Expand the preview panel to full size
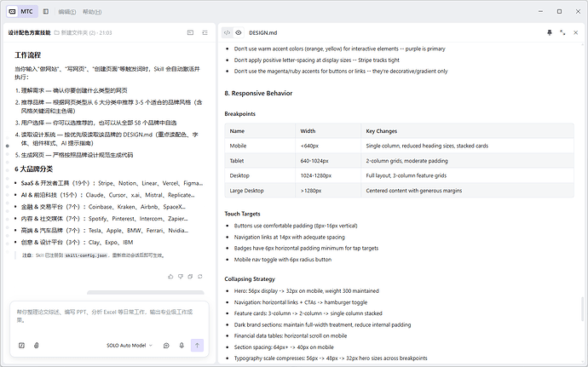 pyautogui.click(x=562, y=32)
